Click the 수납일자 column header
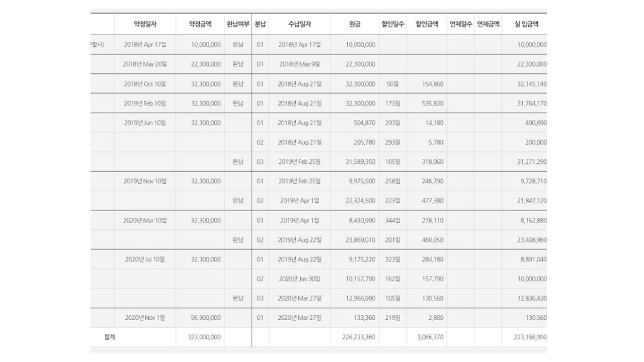Image resolution: width=644 pixels, height=362 pixels. pyautogui.click(x=299, y=24)
